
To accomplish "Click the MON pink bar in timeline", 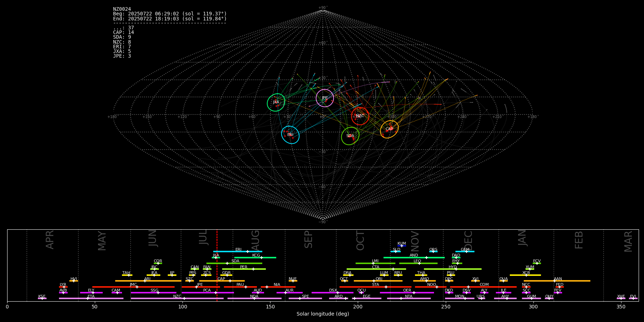I will pyautogui.click(x=459, y=298).
